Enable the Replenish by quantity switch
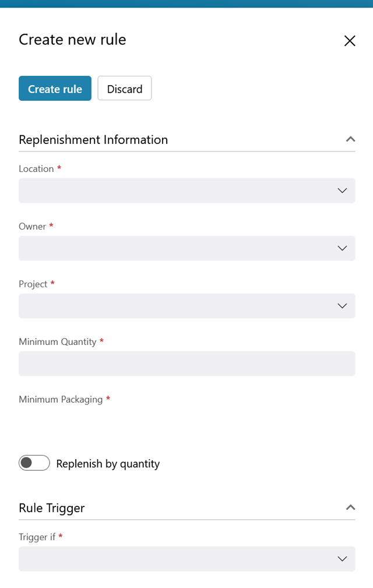Screen dimensions: 373x588 pyautogui.click(x=34, y=463)
